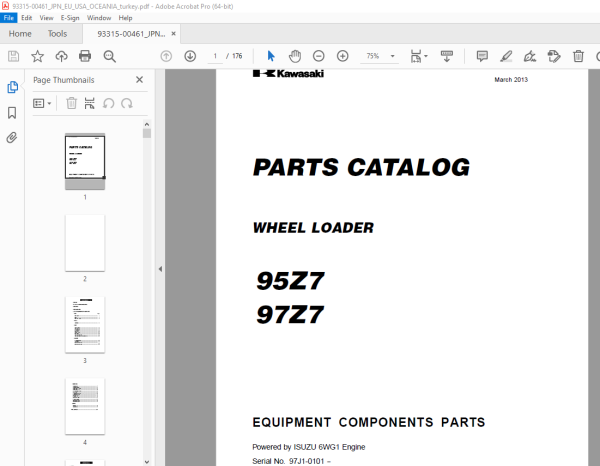Select the Highlight text pen
The width and height of the screenshot is (600, 466).
click(506, 56)
